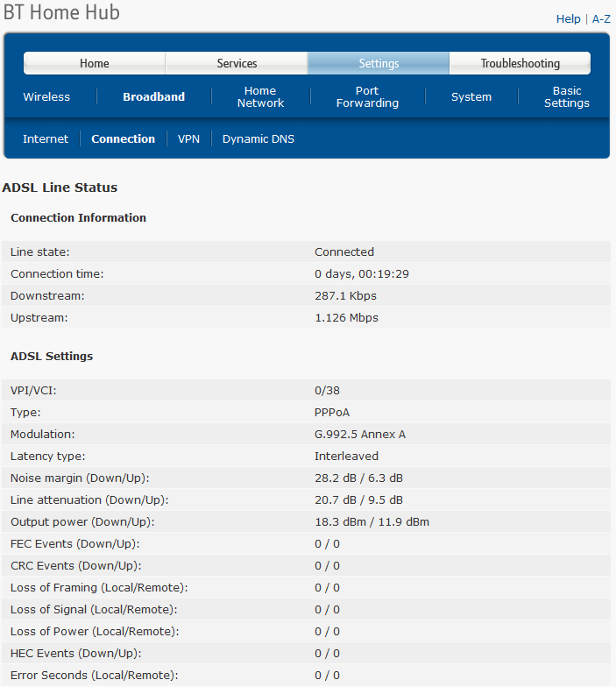Open Home Network settings

260,97
